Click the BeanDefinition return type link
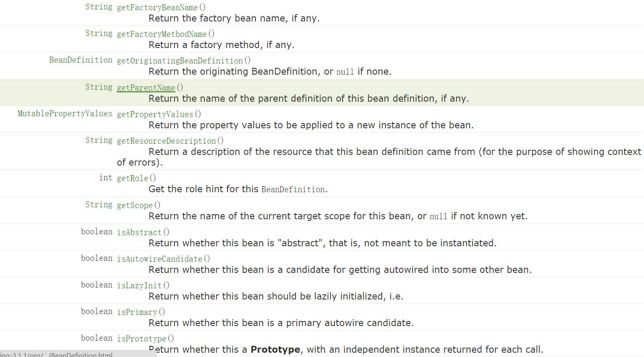 [x=81, y=60]
